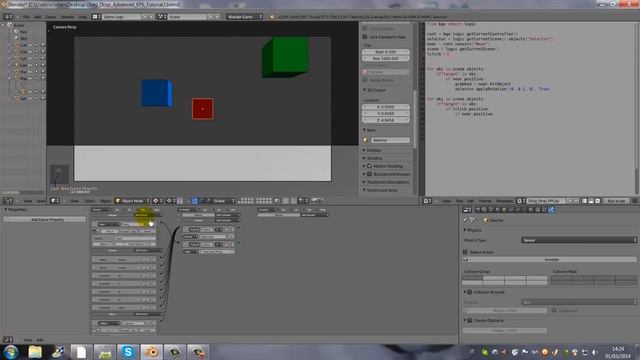
Task: Select the blue cube in viewport
Action: pyautogui.click(x=156, y=93)
